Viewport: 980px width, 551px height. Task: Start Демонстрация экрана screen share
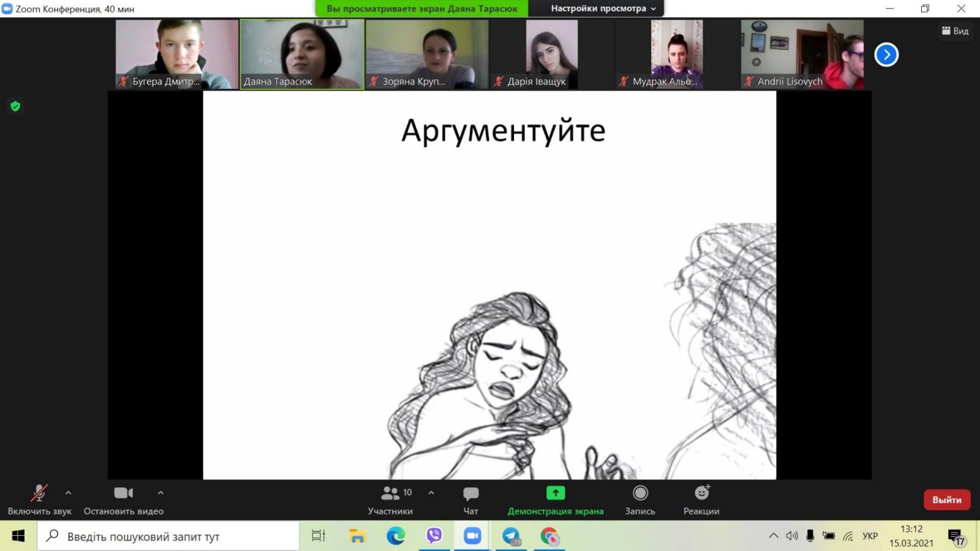click(x=556, y=500)
